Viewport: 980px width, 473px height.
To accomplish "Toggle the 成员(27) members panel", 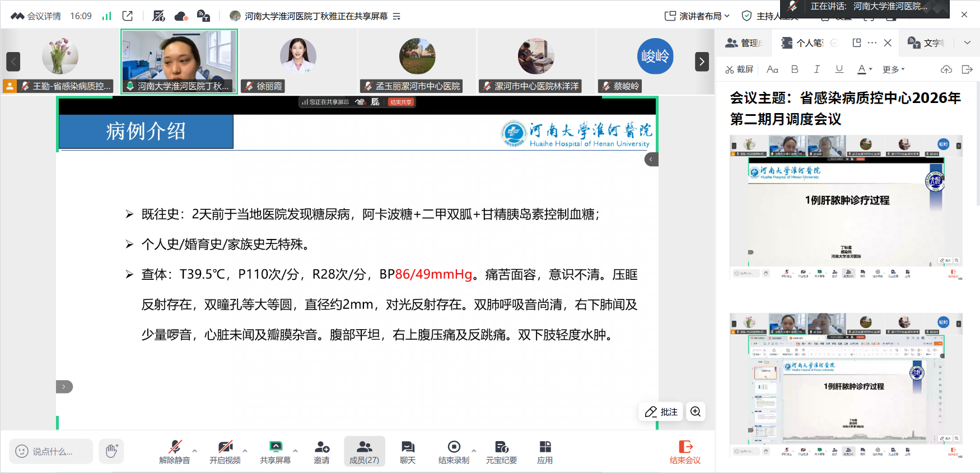I will 365,452.
